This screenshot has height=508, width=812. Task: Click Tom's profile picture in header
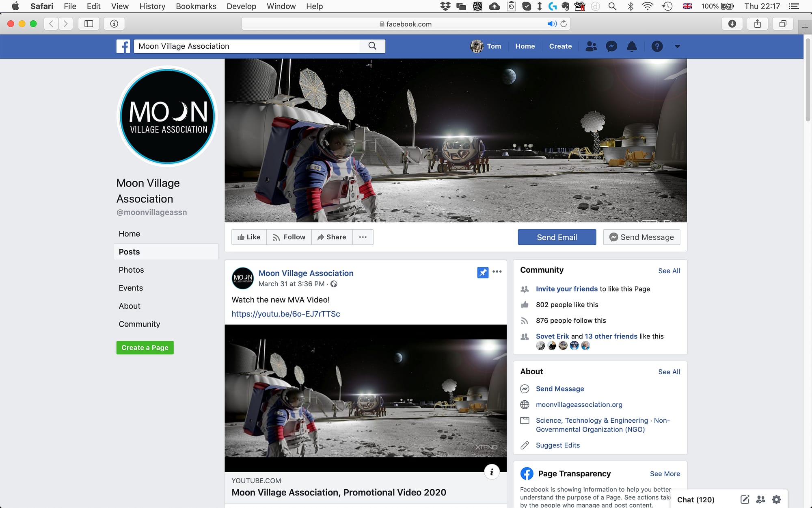tap(477, 46)
